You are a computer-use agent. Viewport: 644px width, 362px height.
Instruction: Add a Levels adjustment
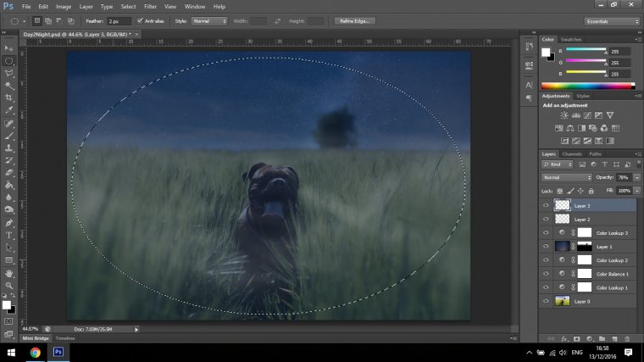pyautogui.click(x=576, y=115)
